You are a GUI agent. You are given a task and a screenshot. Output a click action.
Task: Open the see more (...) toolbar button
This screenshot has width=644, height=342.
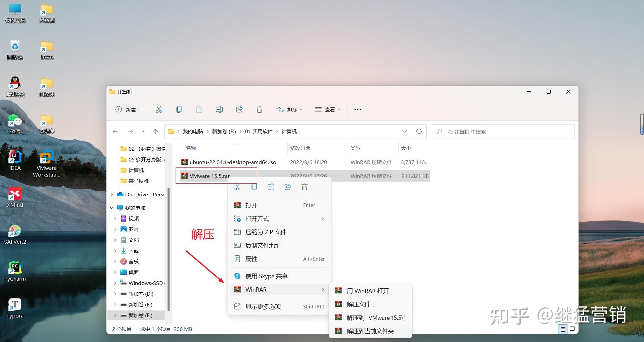coord(358,109)
